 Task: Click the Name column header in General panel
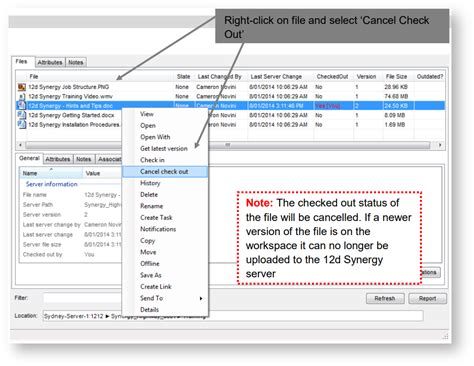point(51,173)
